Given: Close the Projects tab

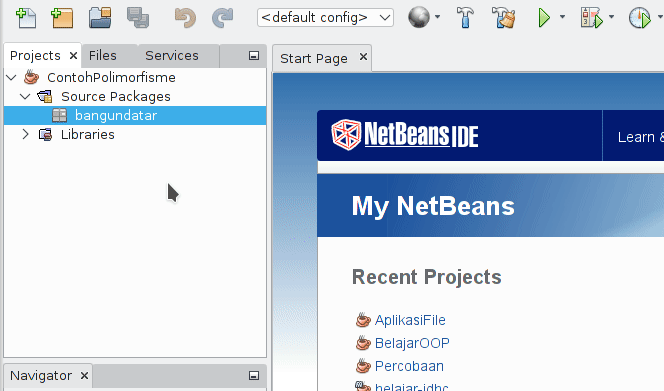Looking at the screenshot, I should pyautogui.click(x=73, y=55).
